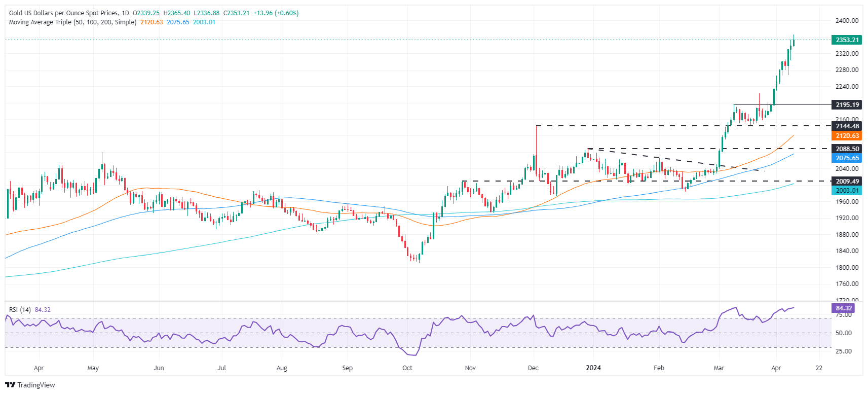Image resolution: width=868 pixels, height=394 pixels.
Task: Click the 22 date label on time axis
Action: tap(819, 368)
